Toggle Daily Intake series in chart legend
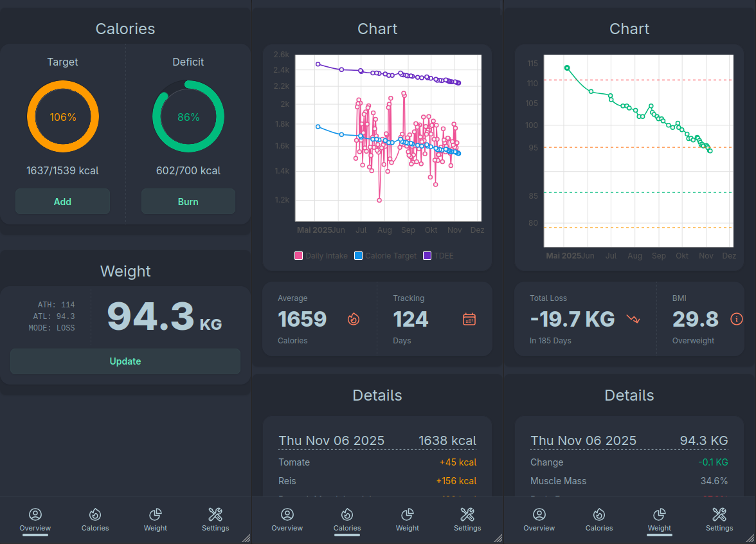This screenshot has width=756, height=544. tap(321, 256)
